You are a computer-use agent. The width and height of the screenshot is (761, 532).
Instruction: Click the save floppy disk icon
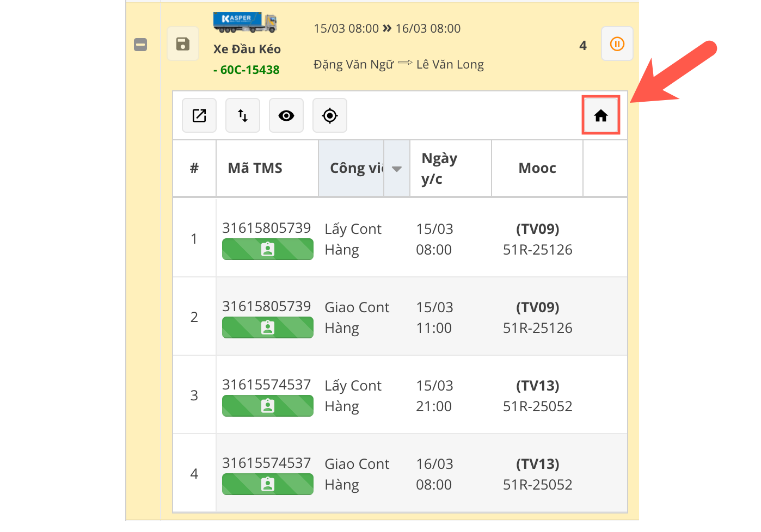tap(183, 44)
